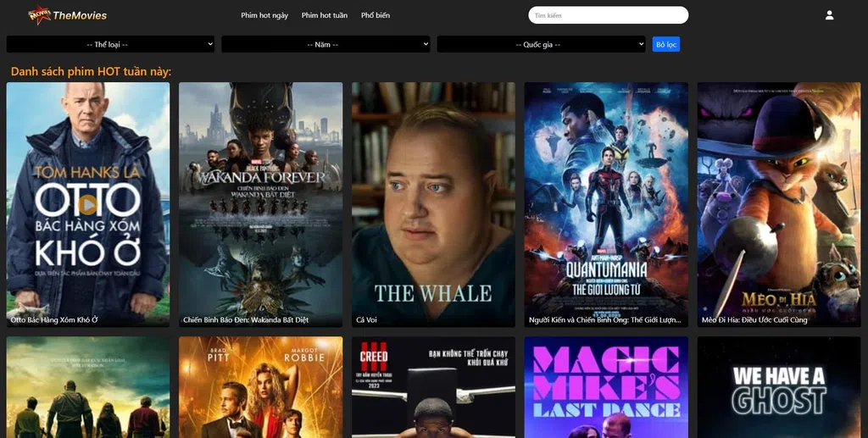The width and height of the screenshot is (868, 438).
Task: Open We Have A Ghost poster
Action: [x=779, y=387]
